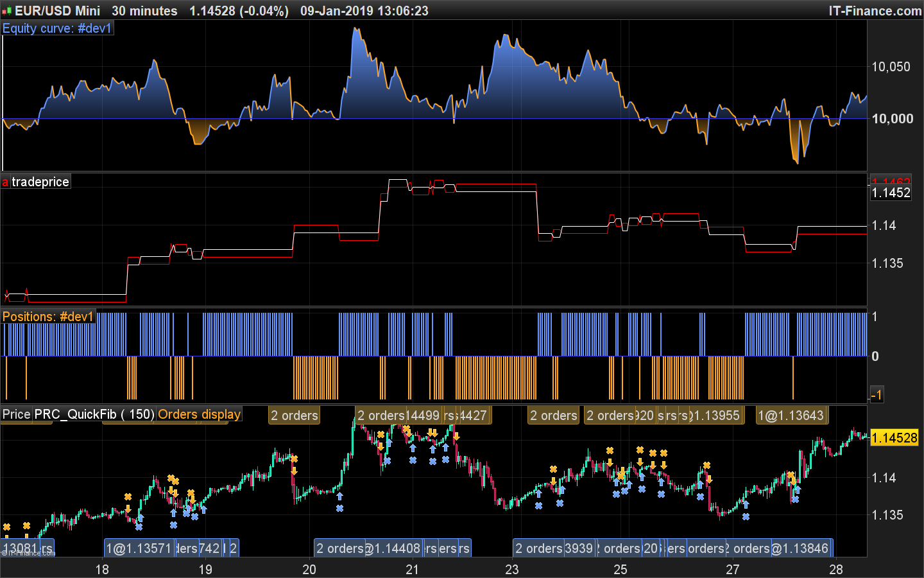The image size is (924, 578).
Task: Click the 'Orders display' label
Action: (200, 414)
